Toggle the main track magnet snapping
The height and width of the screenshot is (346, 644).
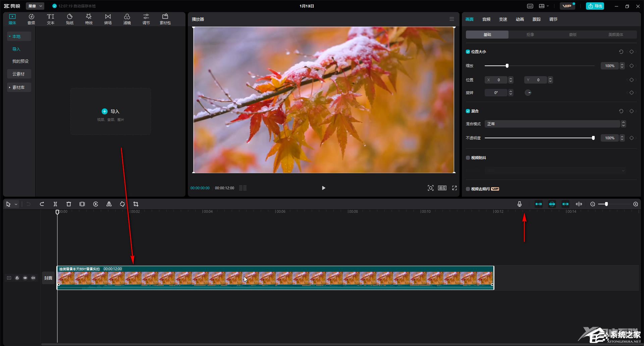(538, 204)
